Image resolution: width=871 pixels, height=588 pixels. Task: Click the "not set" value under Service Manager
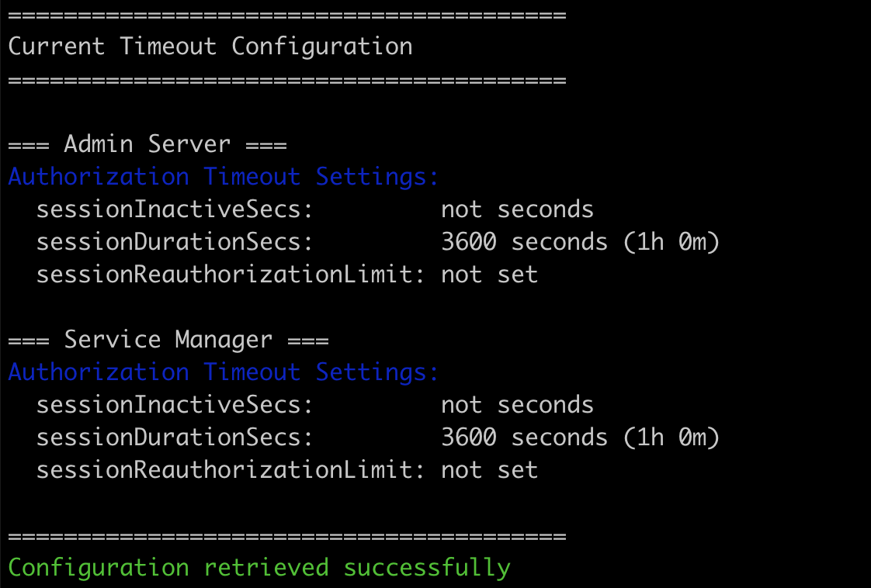489,470
